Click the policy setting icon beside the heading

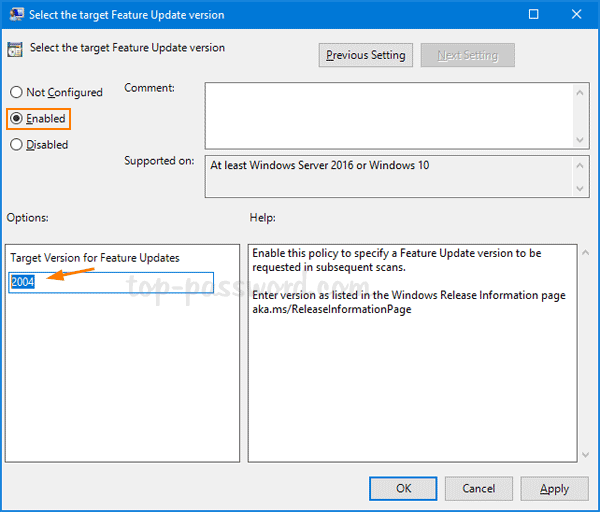point(16,49)
